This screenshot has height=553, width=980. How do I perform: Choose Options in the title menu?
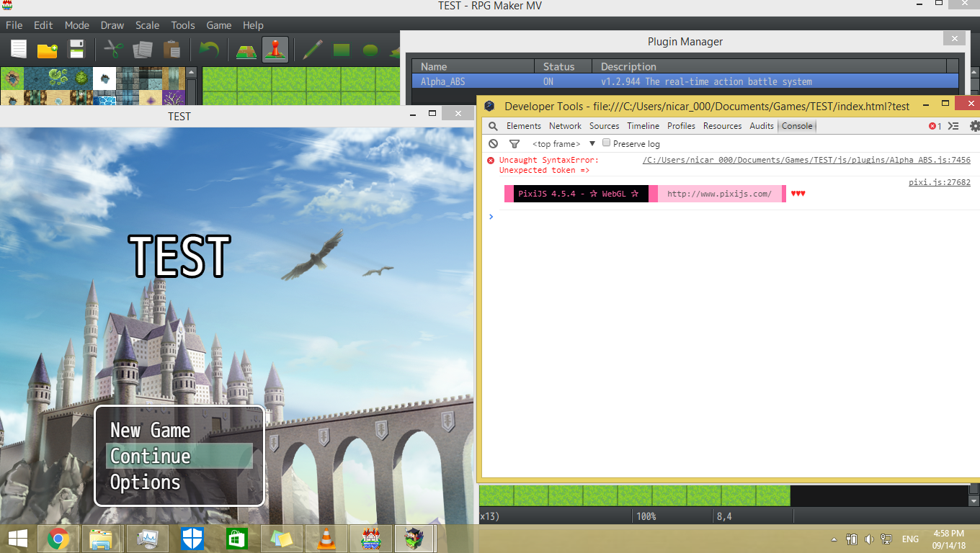coord(179,482)
